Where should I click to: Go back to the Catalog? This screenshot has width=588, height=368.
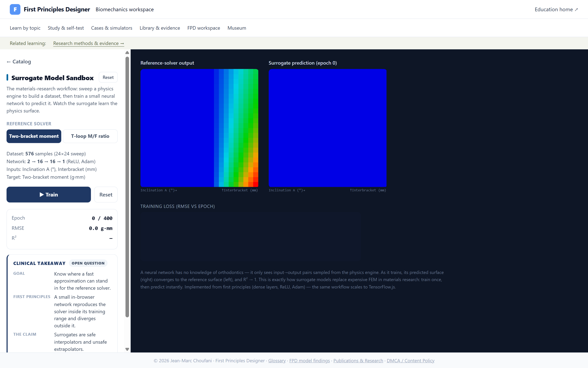pos(19,62)
